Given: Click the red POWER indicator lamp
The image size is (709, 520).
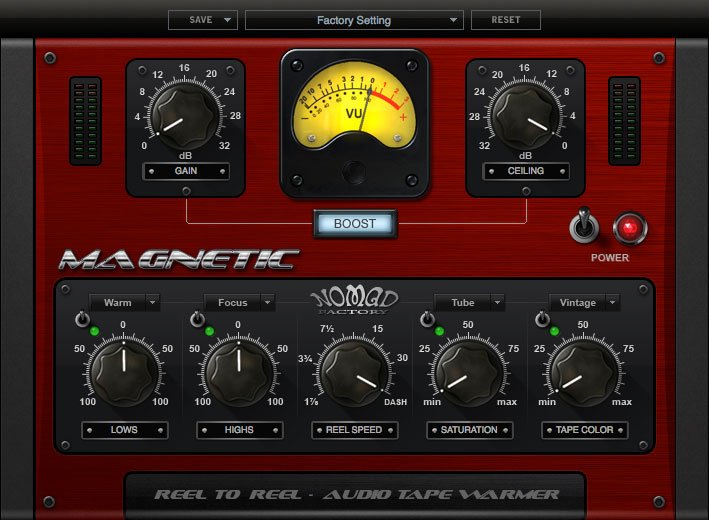Looking at the screenshot, I should [630, 228].
